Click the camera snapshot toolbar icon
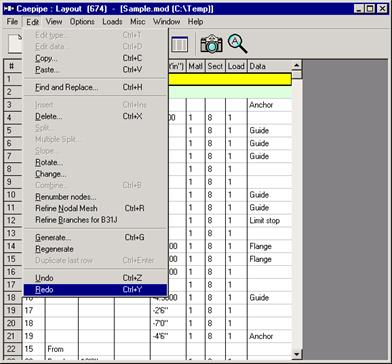 click(x=211, y=44)
